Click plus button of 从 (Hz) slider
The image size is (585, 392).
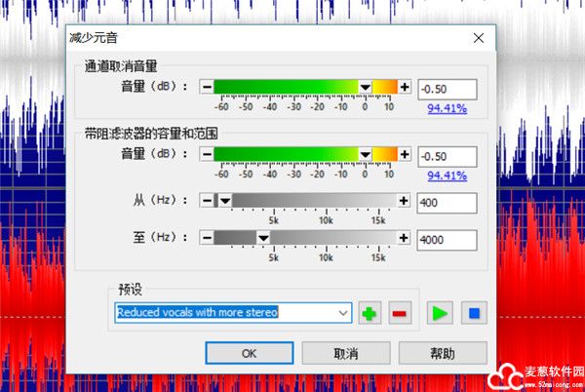(404, 201)
